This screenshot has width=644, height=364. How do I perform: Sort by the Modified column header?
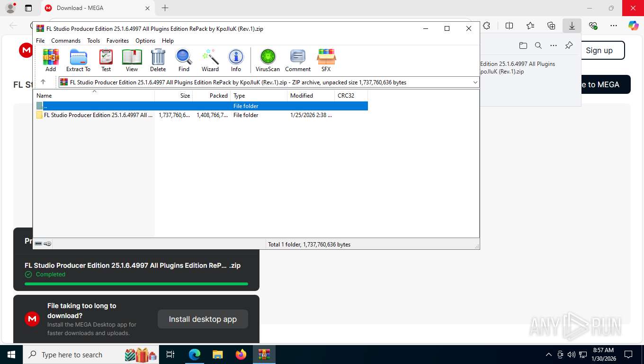pyautogui.click(x=311, y=96)
